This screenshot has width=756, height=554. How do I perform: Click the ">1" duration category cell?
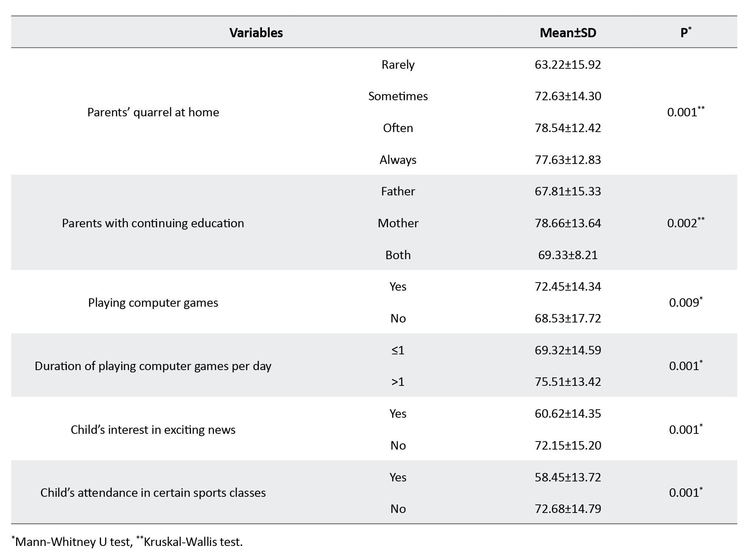(x=398, y=382)
